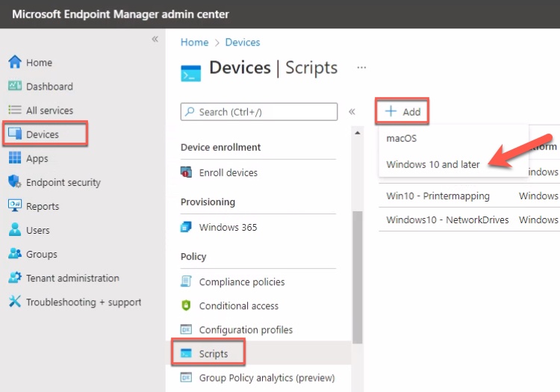Click the Tenant administration gear icon
The height and width of the screenshot is (392, 560).
(x=15, y=277)
